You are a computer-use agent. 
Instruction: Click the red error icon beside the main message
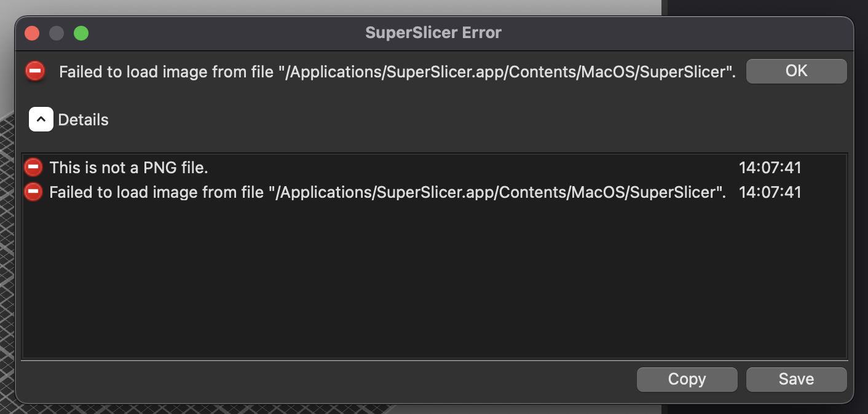34,71
